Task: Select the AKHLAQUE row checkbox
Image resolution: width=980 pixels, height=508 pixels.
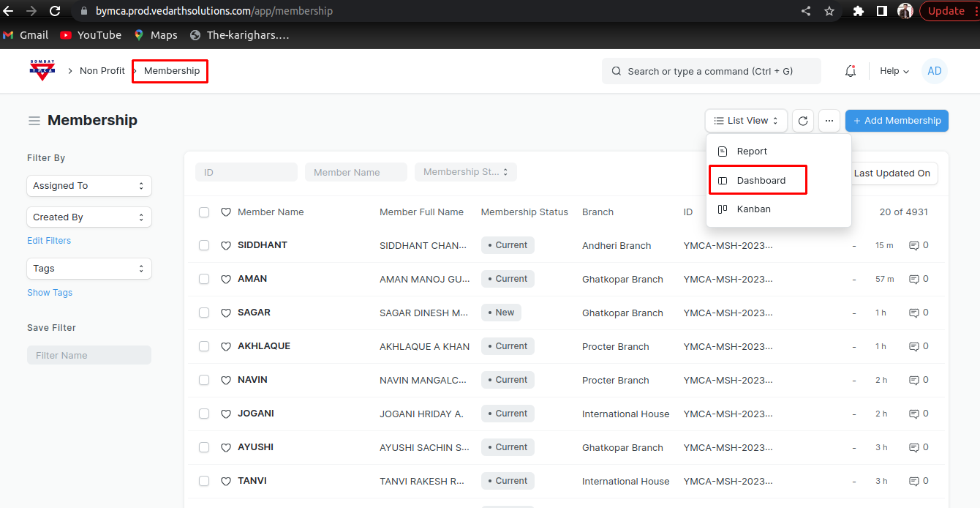Action: (204, 346)
